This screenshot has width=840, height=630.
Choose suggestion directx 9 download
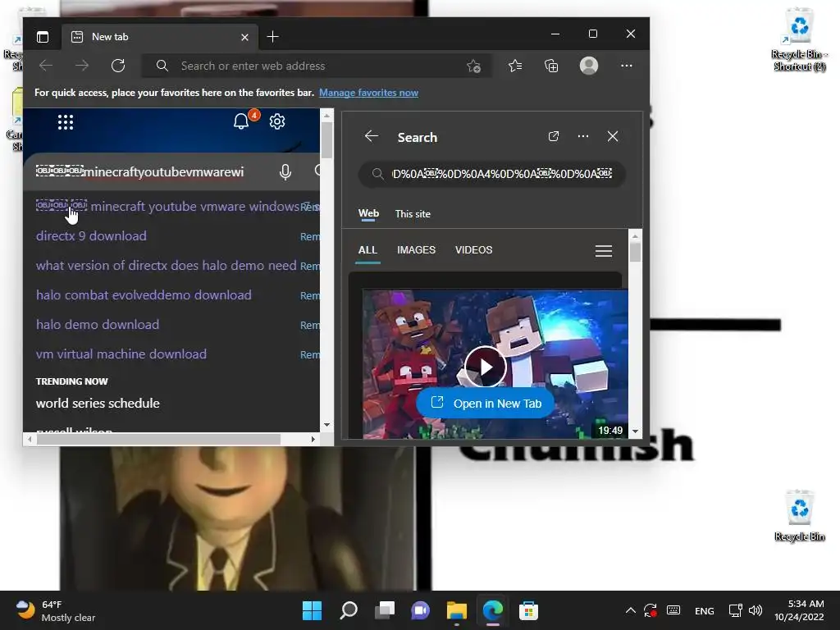[91, 236]
